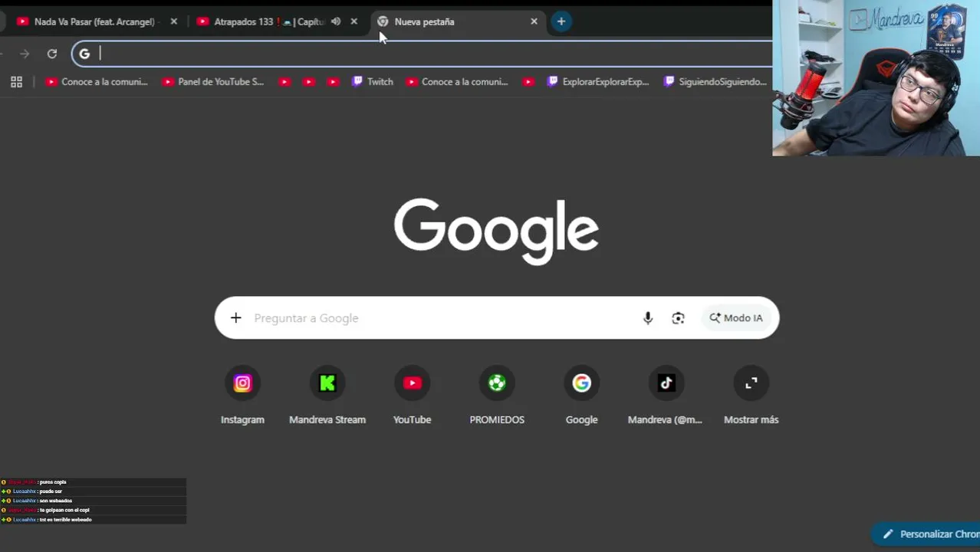Open the apps grid in bookmarks bar

click(16, 82)
